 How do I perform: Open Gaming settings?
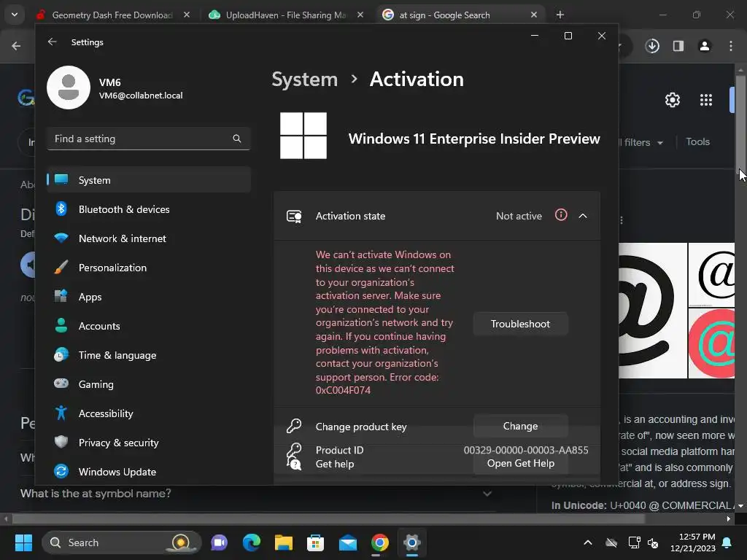click(149, 384)
